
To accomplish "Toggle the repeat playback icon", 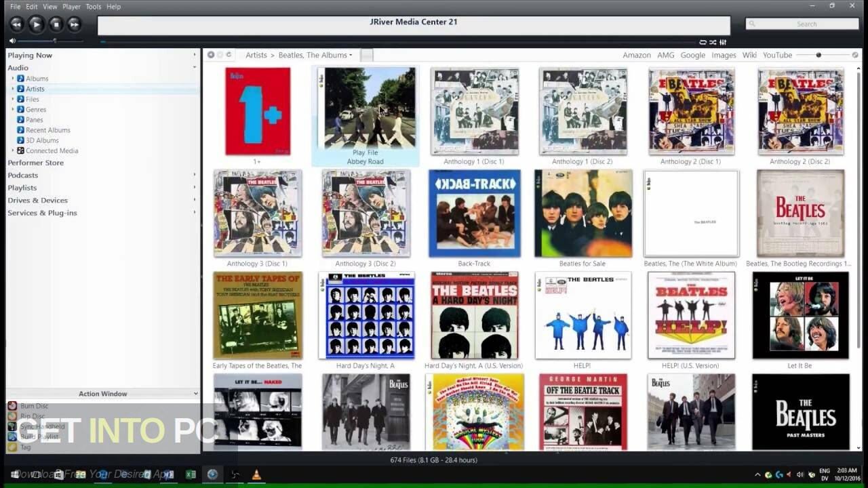I will [703, 42].
